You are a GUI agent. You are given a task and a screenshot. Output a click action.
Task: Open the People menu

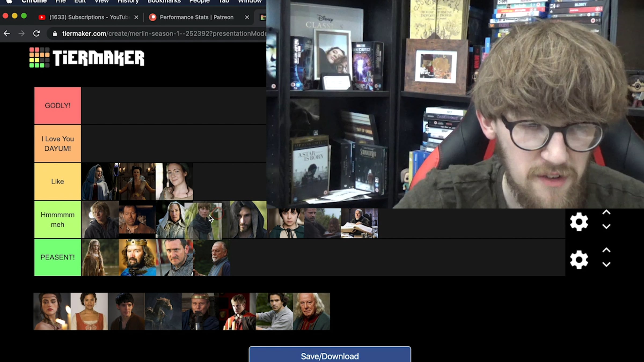(199, 2)
